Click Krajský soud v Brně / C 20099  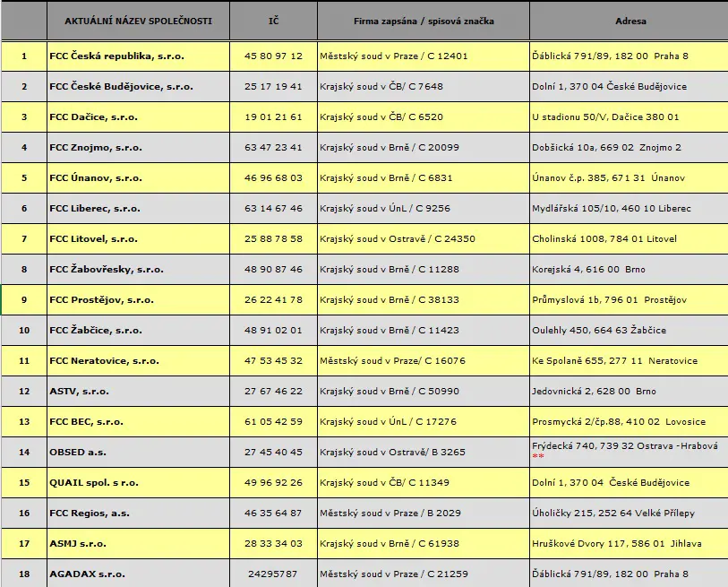389,147
